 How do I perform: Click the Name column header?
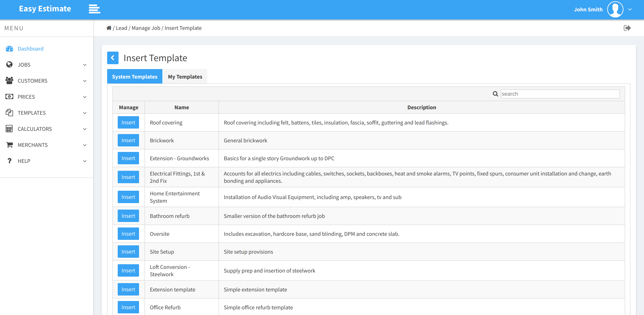(182, 107)
